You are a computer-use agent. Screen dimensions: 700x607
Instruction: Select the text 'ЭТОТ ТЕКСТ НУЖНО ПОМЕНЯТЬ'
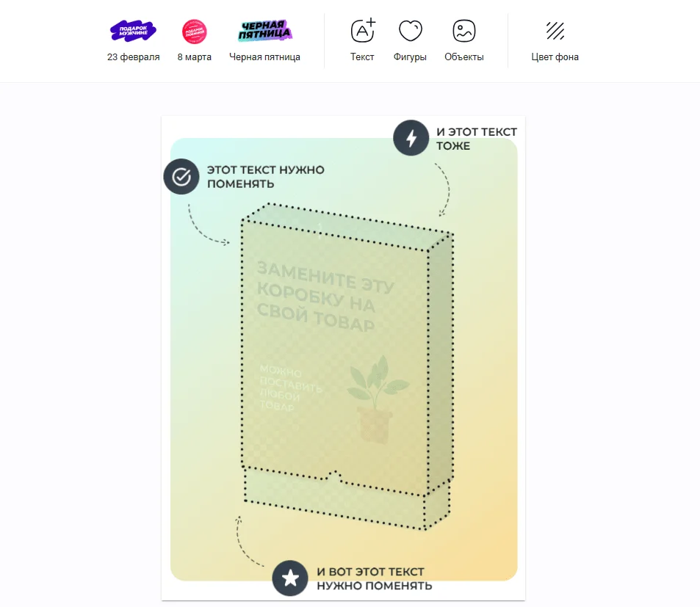tap(266, 177)
